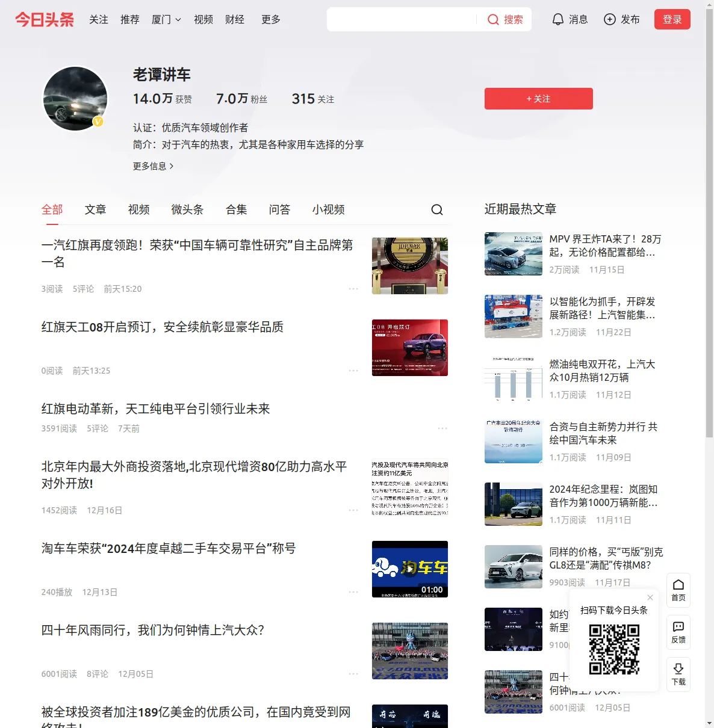Image resolution: width=714 pixels, height=728 pixels.
Task: Open hot thumbnail for 燃油纯电双开花 chart
Action: pos(514,379)
